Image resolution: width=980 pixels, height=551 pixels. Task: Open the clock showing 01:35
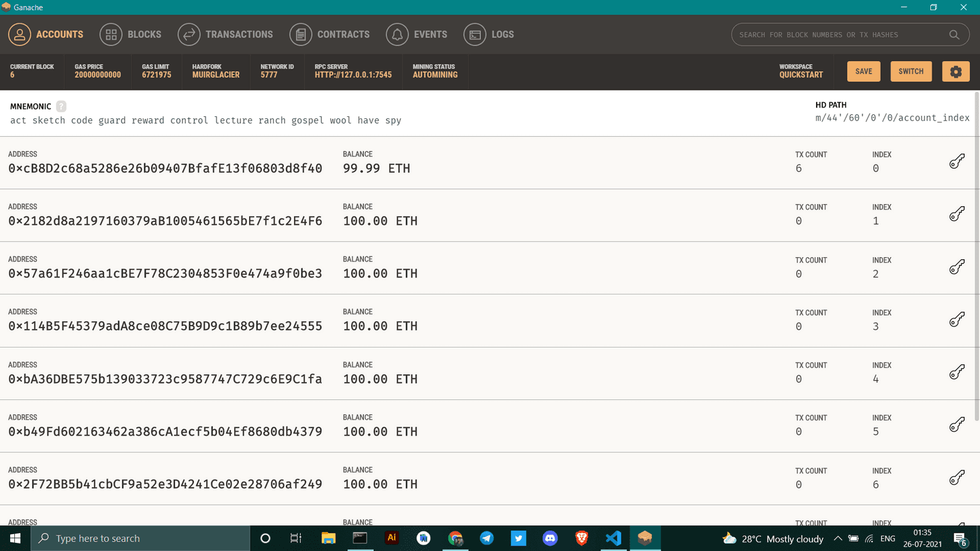(922, 538)
